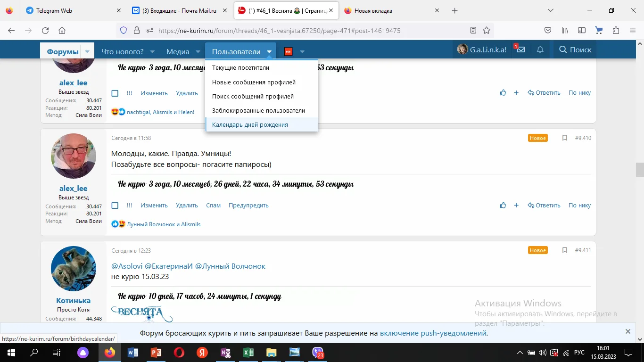Expand the Форумы dropdown arrow
Image resolution: width=644 pixels, height=362 pixels.
point(87,51)
